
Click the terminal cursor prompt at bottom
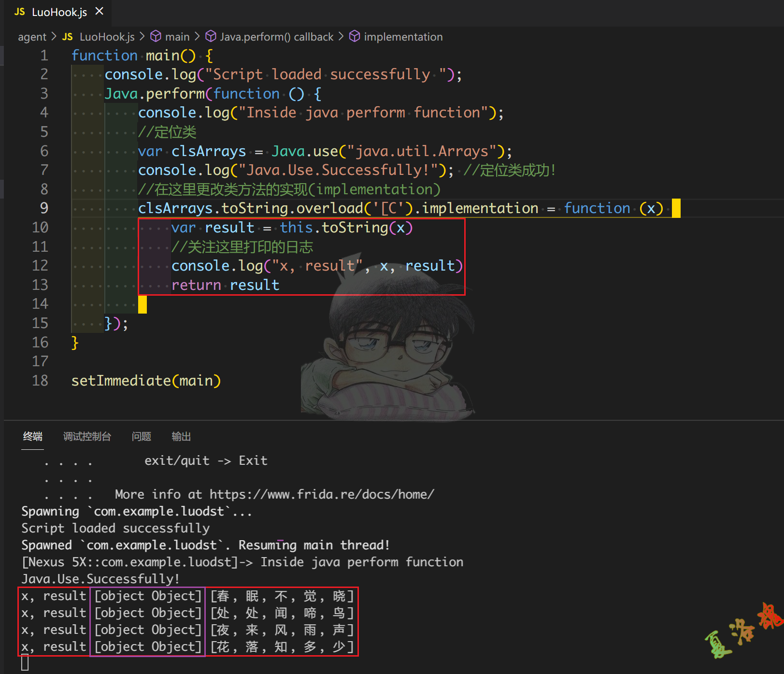(x=25, y=663)
